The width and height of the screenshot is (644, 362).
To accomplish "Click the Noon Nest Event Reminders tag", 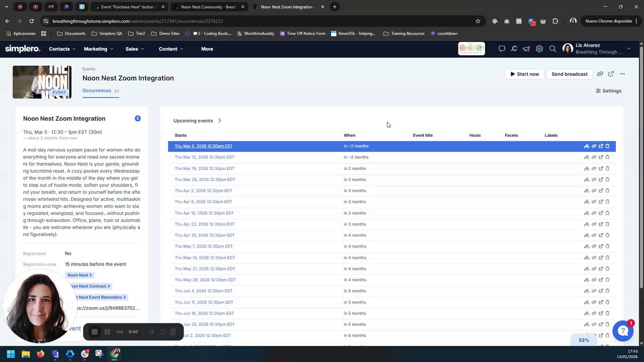I will tap(98, 297).
